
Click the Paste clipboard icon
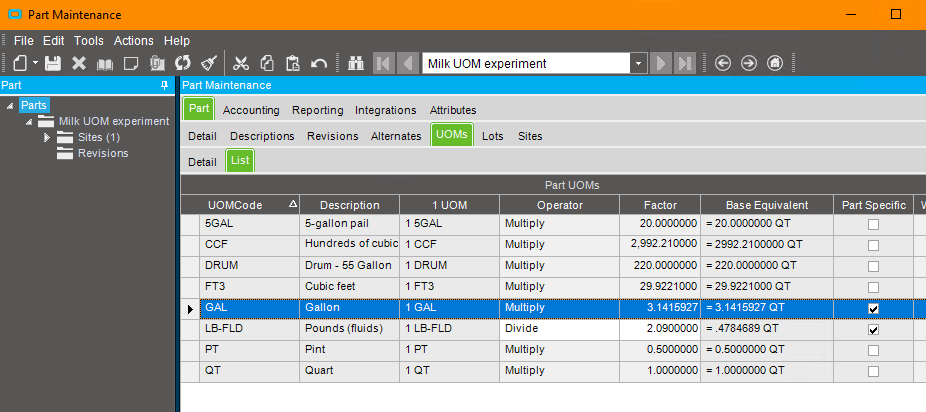(x=293, y=63)
